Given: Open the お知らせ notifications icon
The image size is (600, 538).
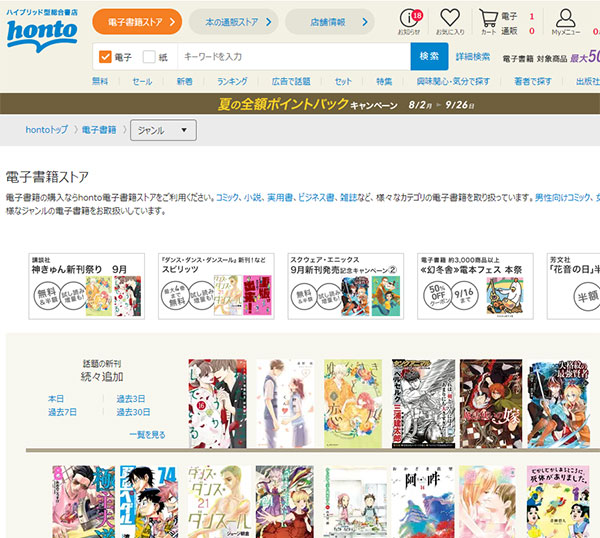Looking at the screenshot, I should pos(410,22).
